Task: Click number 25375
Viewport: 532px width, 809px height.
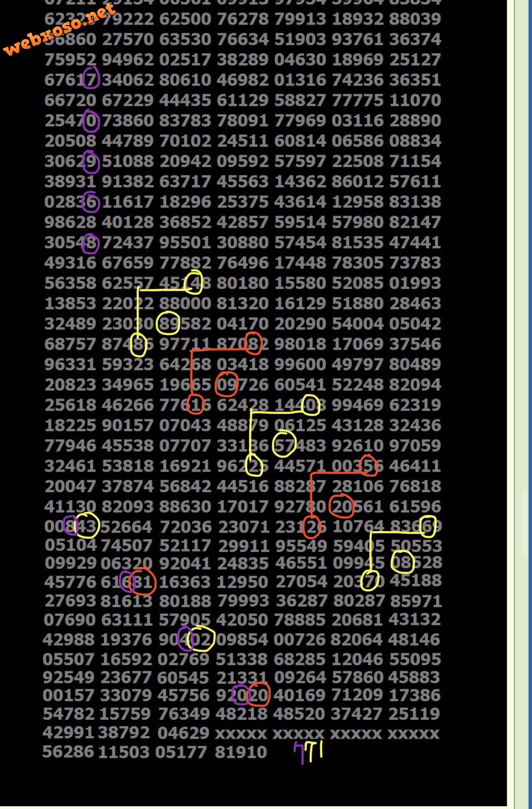Action: click(x=243, y=202)
